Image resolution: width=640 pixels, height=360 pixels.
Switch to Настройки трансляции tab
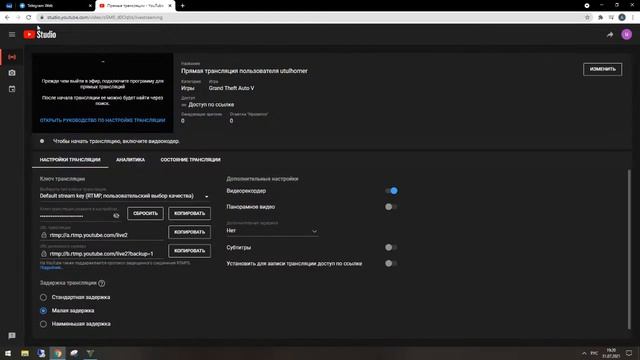[x=70, y=160]
